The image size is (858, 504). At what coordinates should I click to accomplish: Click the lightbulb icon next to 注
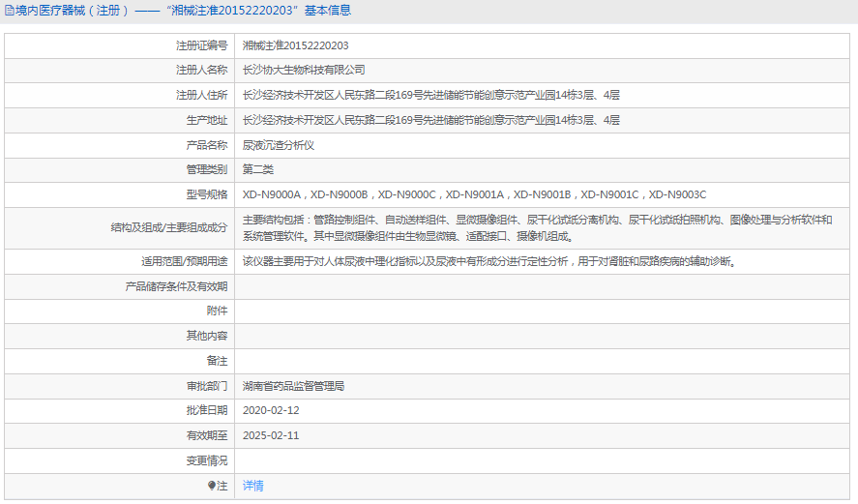[212, 486]
